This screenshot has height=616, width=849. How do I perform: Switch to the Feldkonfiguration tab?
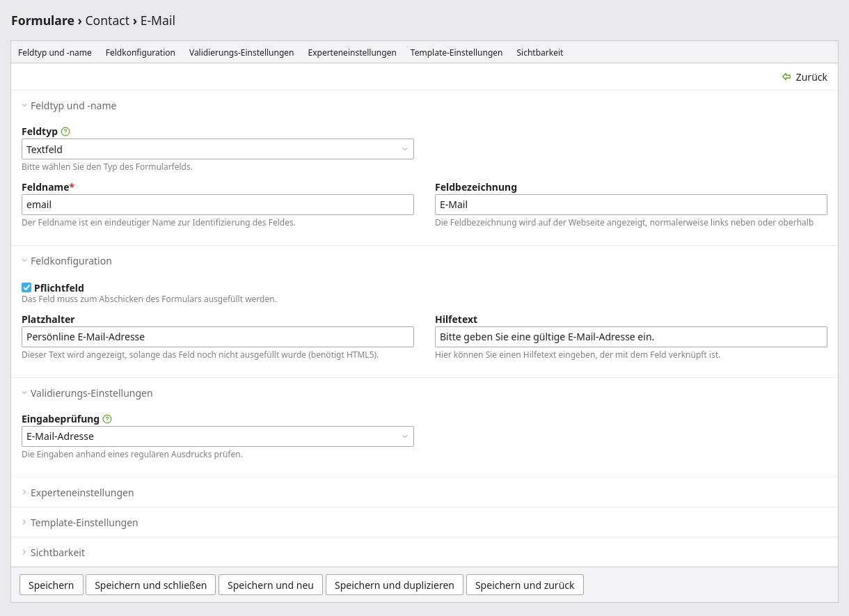coord(141,52)
